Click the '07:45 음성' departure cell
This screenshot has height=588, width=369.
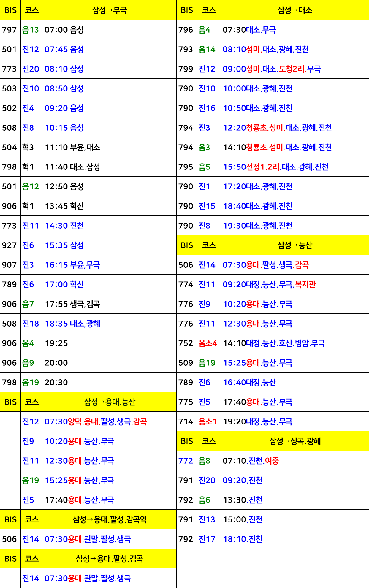(x=110, y=49)
